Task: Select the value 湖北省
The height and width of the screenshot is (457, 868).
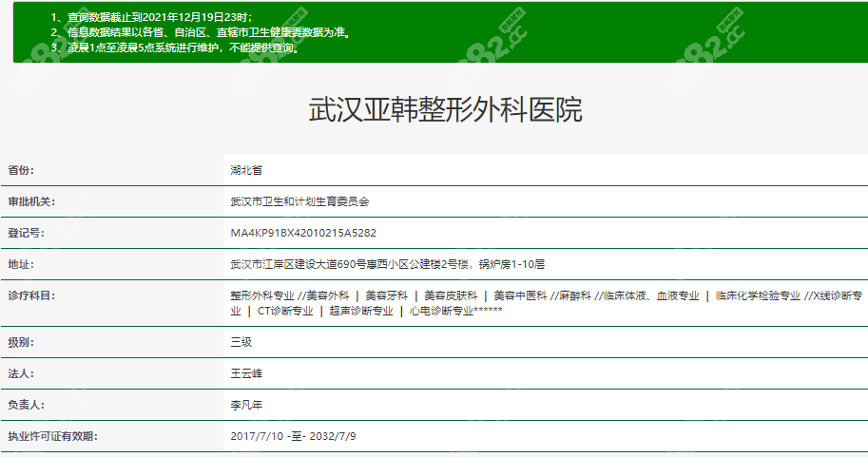Action: coord(246,170)
